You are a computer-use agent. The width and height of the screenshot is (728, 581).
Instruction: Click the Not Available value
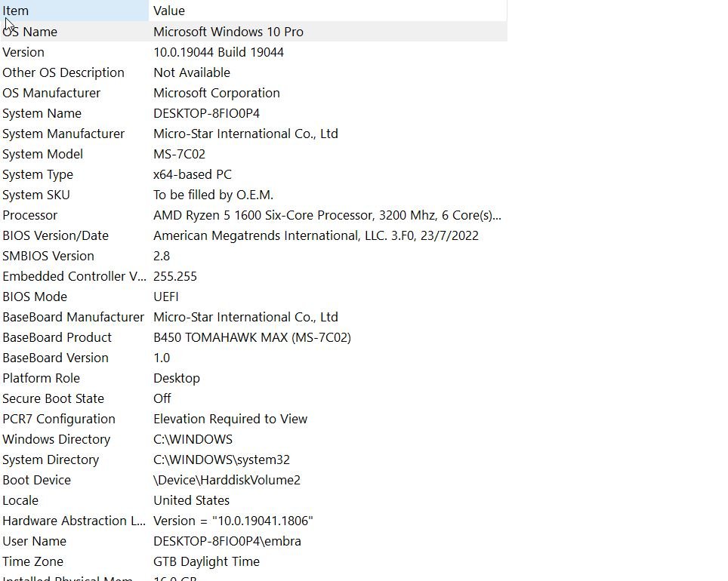point(192,72)
